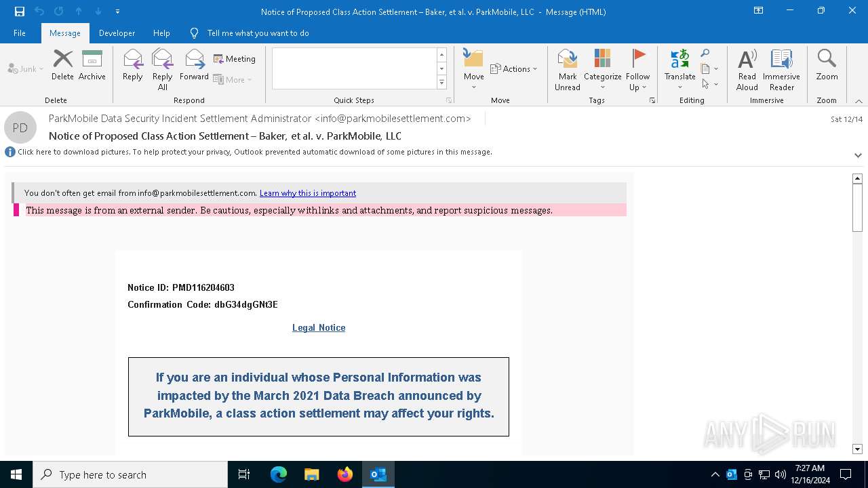Image resolution: width=868 pixels, height=488 pixels.
Task: Open the Help tab
Action: [161, 33]
